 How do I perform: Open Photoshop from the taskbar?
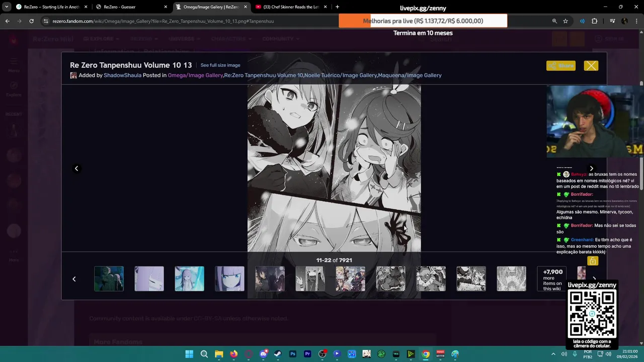point(293,354)
